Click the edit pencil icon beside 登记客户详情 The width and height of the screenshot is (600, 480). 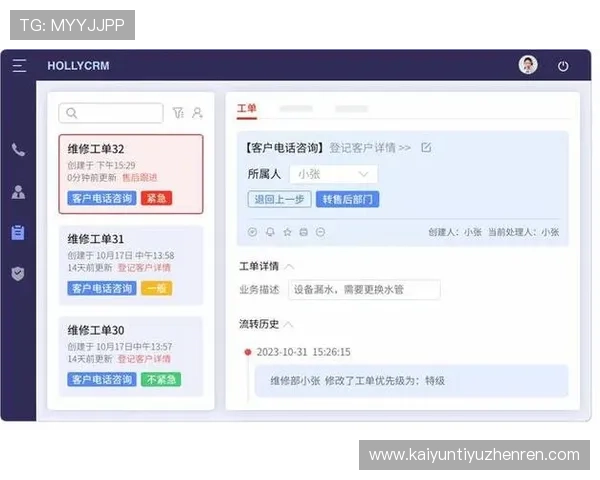click(426, 147)
